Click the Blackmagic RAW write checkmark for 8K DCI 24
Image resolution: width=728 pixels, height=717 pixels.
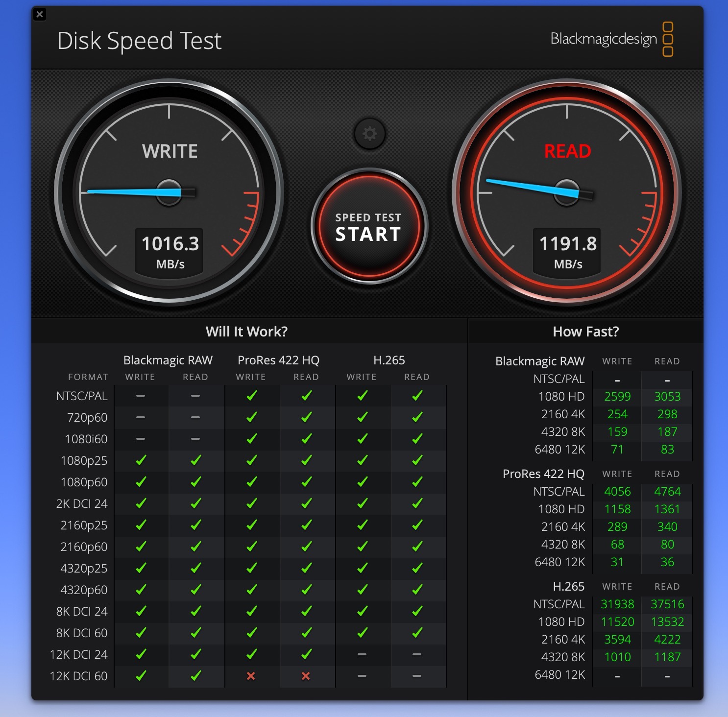[x=141, y=611]
